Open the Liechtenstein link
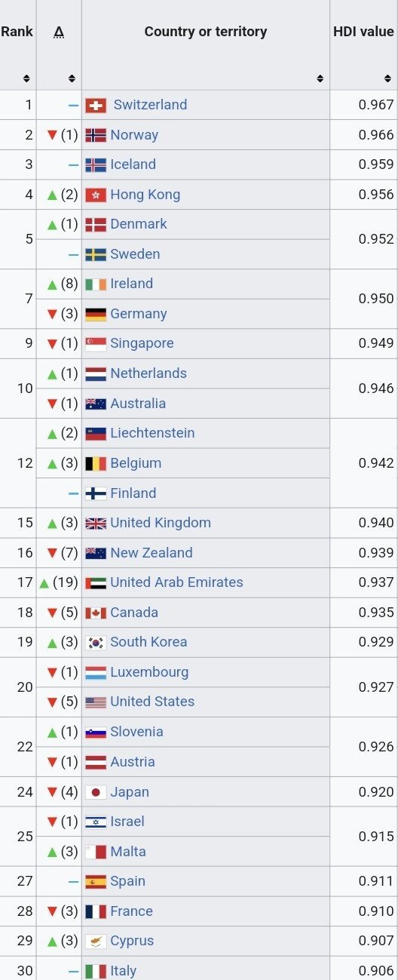398x980 pixels. (152, 433)
